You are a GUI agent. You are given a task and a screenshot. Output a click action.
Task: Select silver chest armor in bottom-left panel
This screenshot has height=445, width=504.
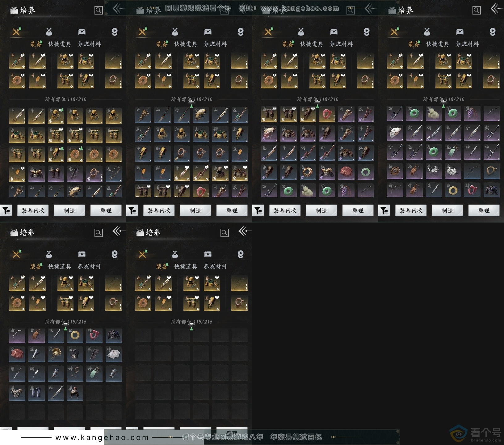[x=17, y=393]
